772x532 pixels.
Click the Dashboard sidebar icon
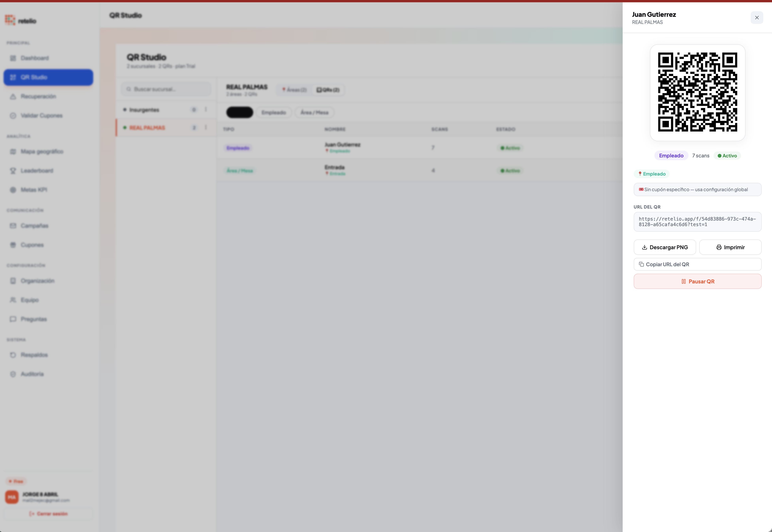pyautogui.click(x=13, y=58)
